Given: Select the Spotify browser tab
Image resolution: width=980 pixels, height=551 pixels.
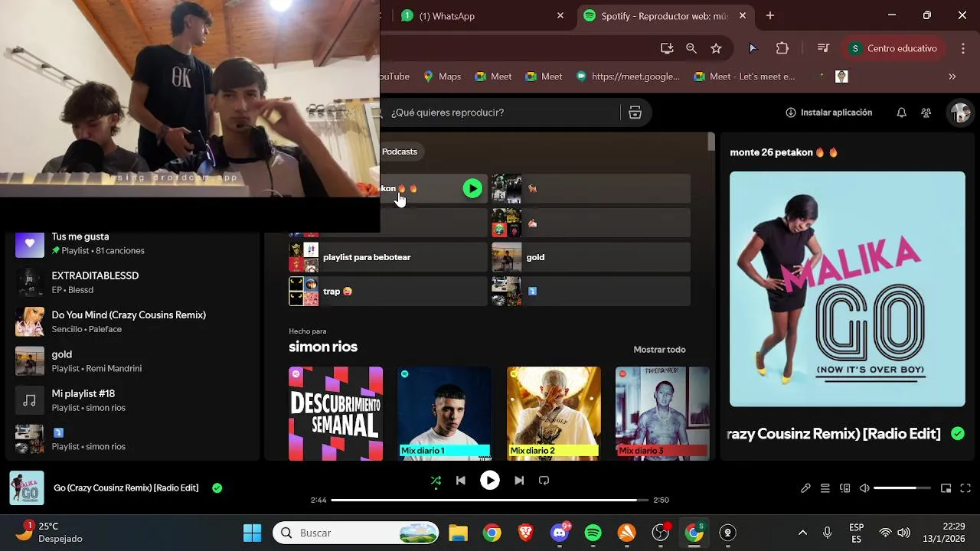Looking at the screenshot, I should (x=665, y=16).
